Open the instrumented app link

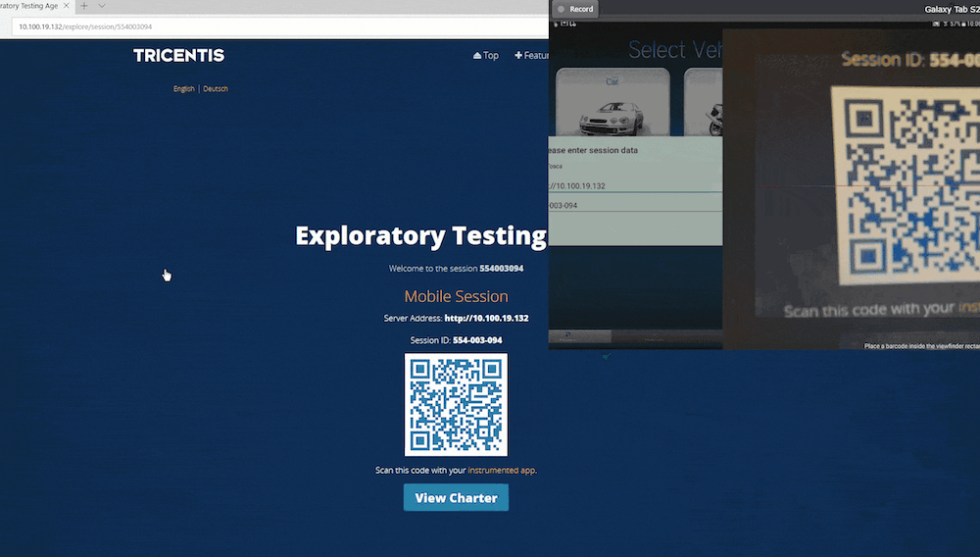pos(501,470)
